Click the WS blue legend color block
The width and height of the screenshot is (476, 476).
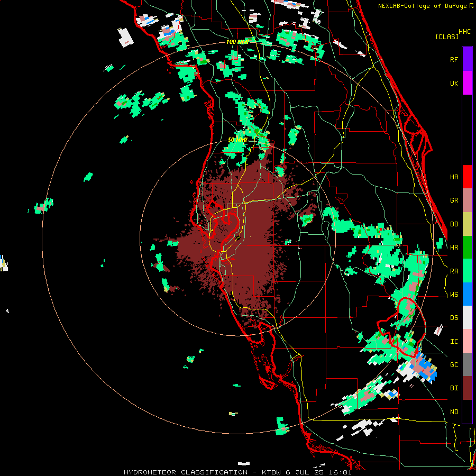pyautogui.click(x=467, y=294)
